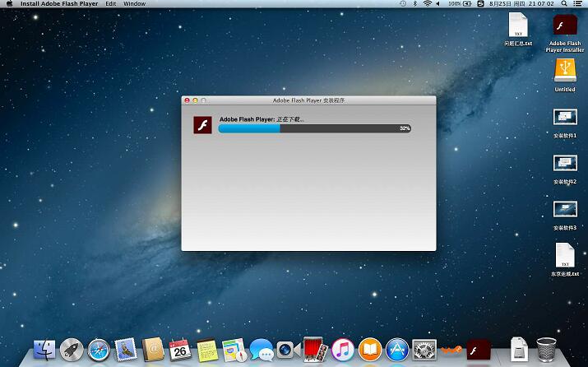Screen dimensions: 588x367
Task: Open yellow Notes icon in dock
Action: (207, 350)
